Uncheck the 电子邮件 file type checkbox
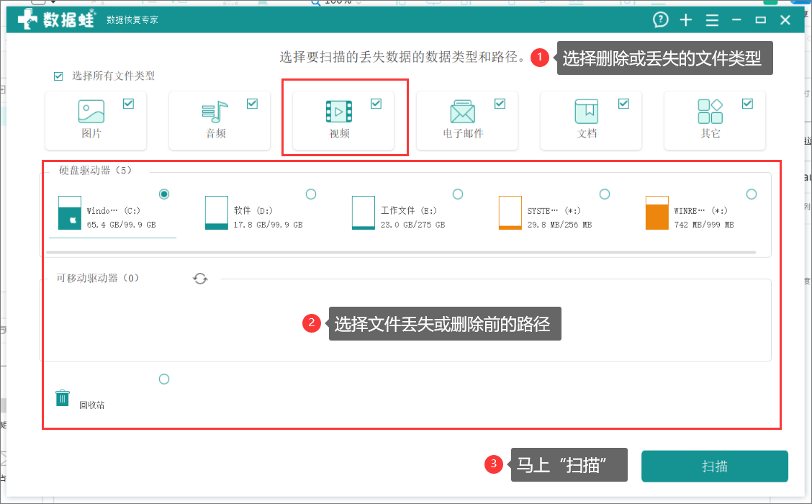 click(x=500, y=104)
